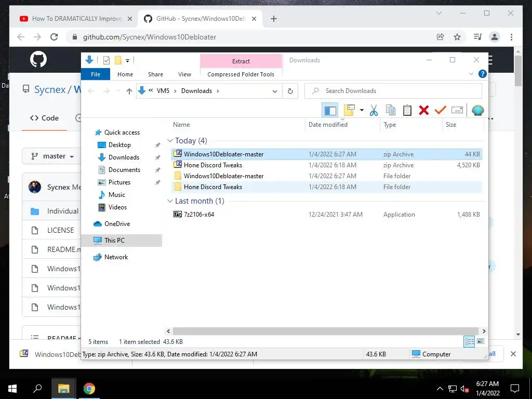
Task: Click the taskbar search magnifier icon
Action: 37,389
